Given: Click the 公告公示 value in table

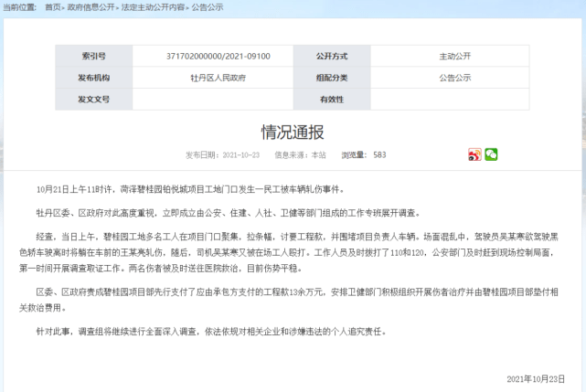Looking at the screenshot, I should click(455, 78).
